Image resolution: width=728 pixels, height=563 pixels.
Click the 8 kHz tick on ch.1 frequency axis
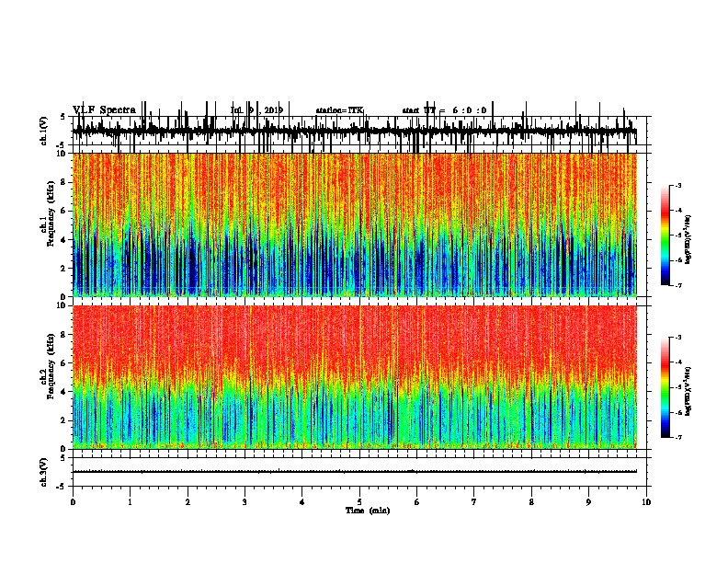pyautogui.click(x=63, y=182)
